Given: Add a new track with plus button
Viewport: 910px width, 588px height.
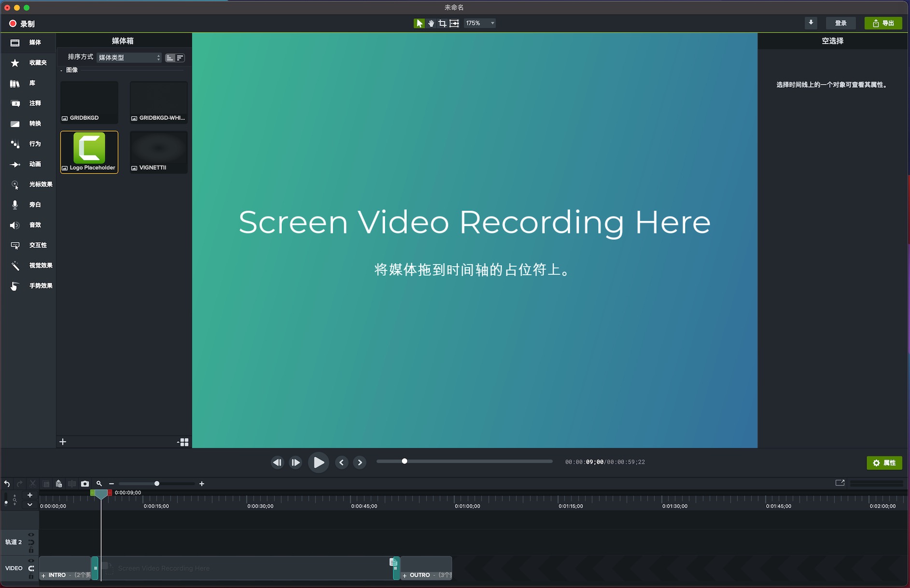Looking at the screenshot, I should [x=30, y=495].
